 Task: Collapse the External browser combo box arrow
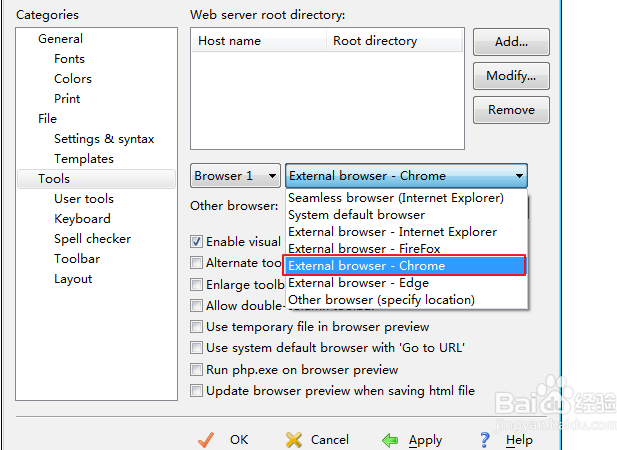click(519, 176)
